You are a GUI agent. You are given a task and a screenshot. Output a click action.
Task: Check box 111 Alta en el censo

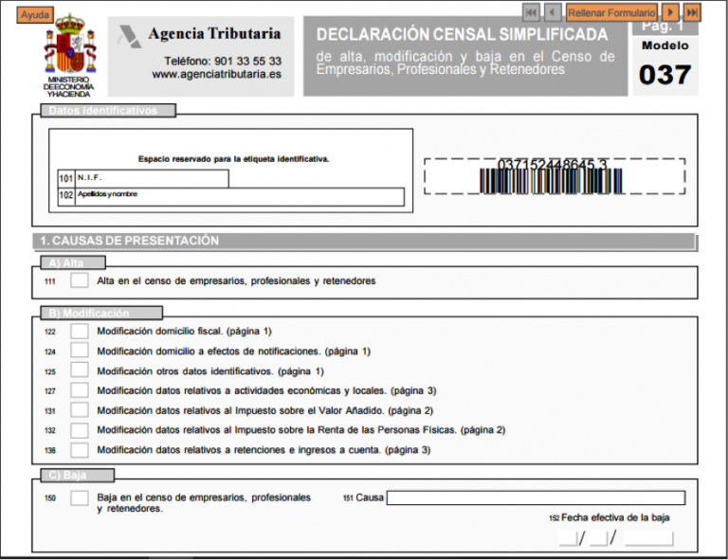coord(80,280)
